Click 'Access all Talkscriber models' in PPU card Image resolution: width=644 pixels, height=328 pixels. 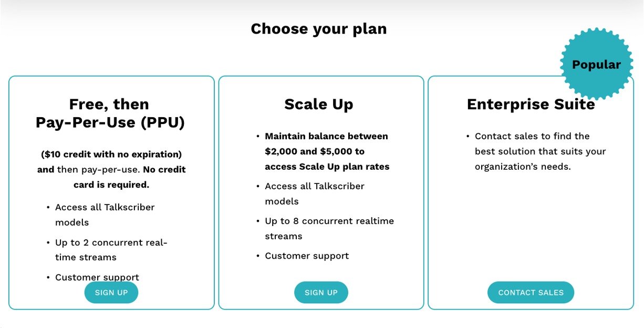tap(105, 214)
